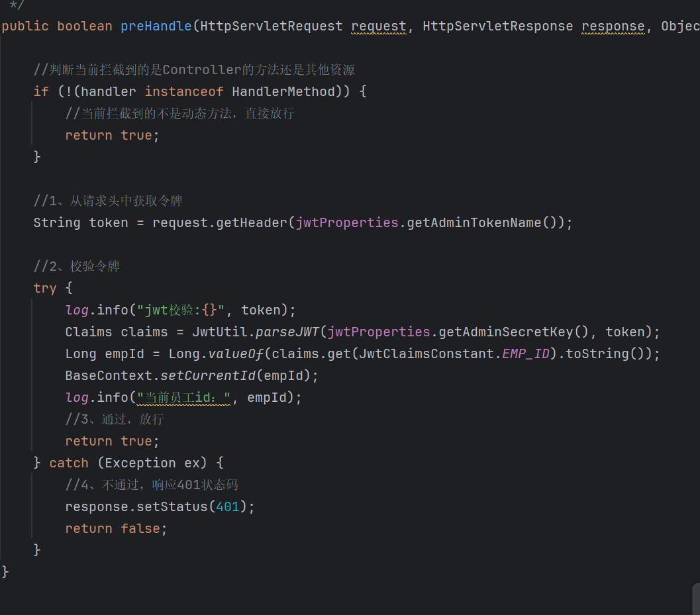
Task: Click the claims.get call
Action: pyautogui.click(x=311, y=354)
